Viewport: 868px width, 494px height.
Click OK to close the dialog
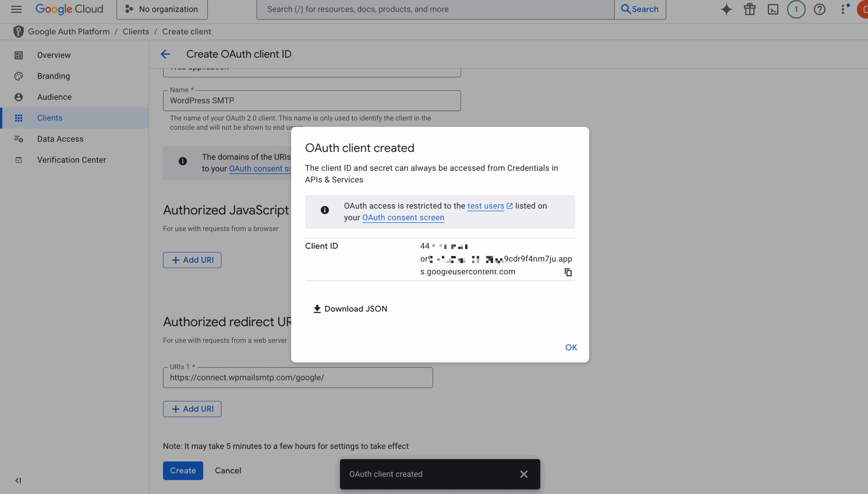coord(571,347)
